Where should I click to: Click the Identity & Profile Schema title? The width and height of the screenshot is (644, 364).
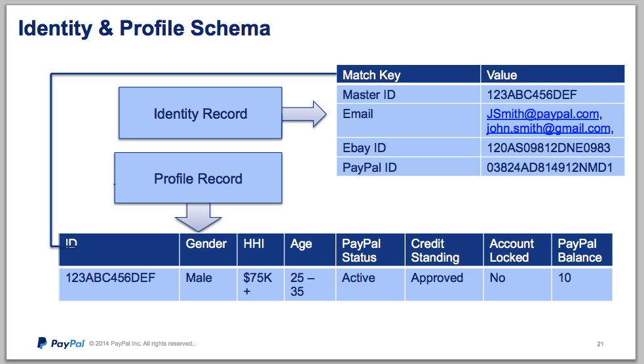(x=143, y=28)
